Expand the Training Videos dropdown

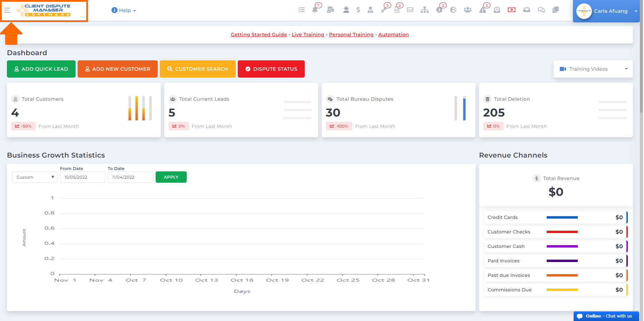[x=593, y=69]
